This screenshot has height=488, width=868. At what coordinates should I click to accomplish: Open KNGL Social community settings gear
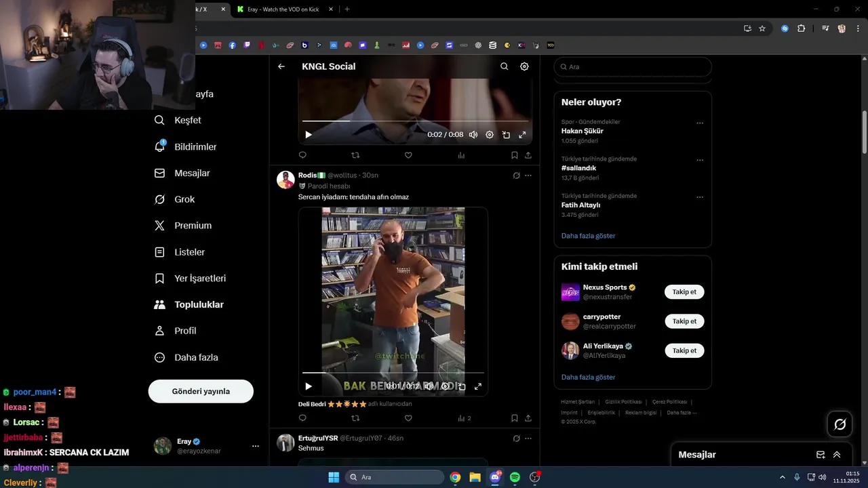point(524,66)
